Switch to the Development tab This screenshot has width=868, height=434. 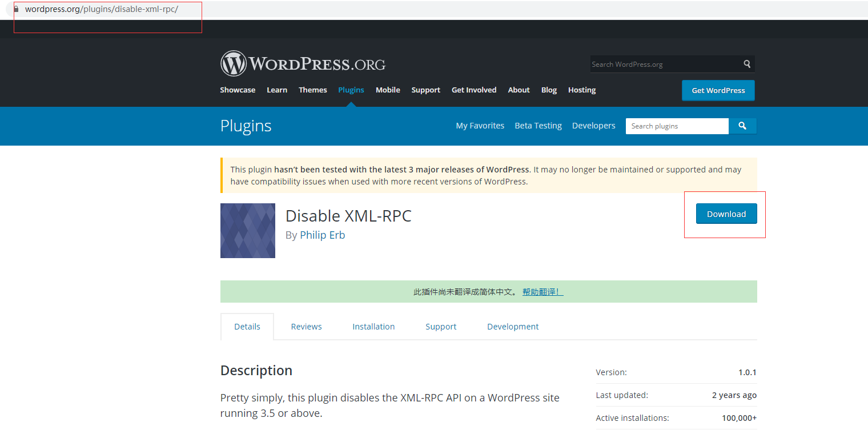[x=513, y=327]
